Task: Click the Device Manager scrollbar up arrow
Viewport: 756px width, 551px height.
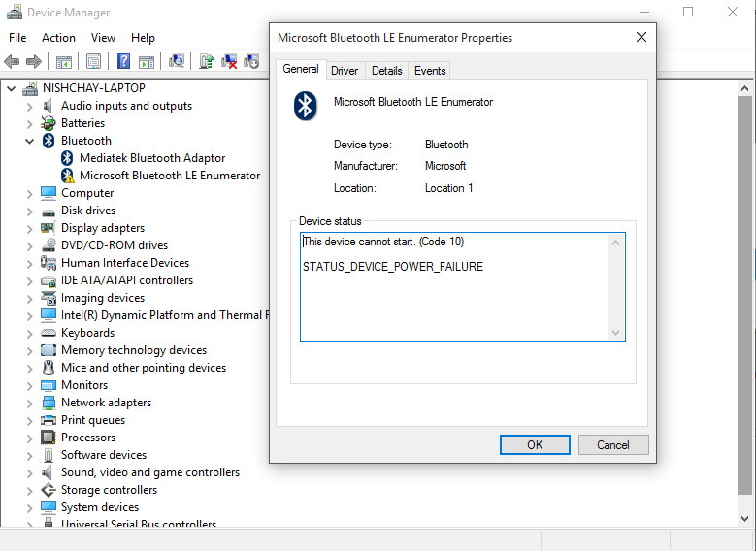Action: pos(744,88)
